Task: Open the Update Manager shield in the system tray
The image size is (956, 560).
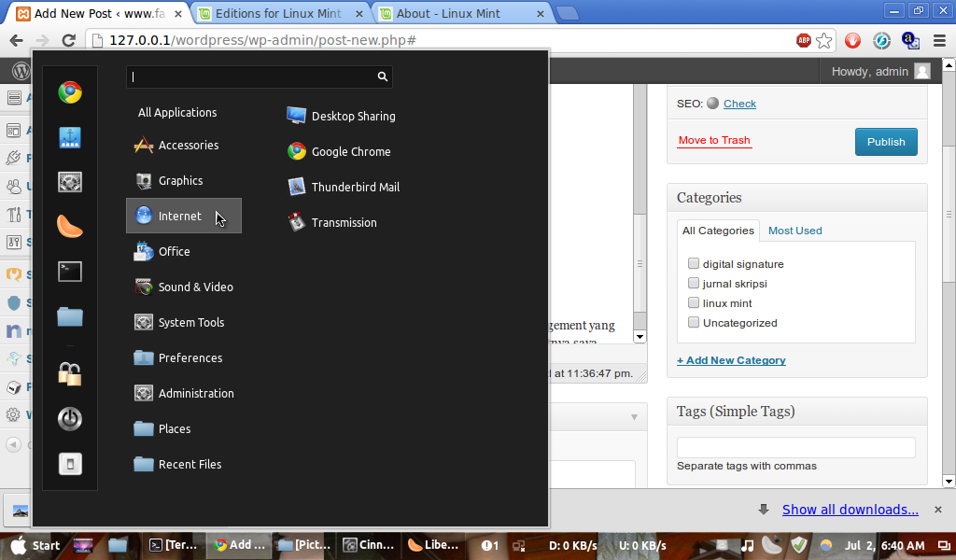Action: click(x=800, y=545)
